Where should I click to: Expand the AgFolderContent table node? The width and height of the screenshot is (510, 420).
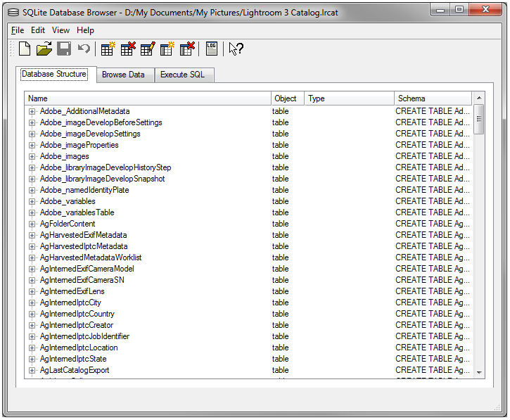pos(32,224)
